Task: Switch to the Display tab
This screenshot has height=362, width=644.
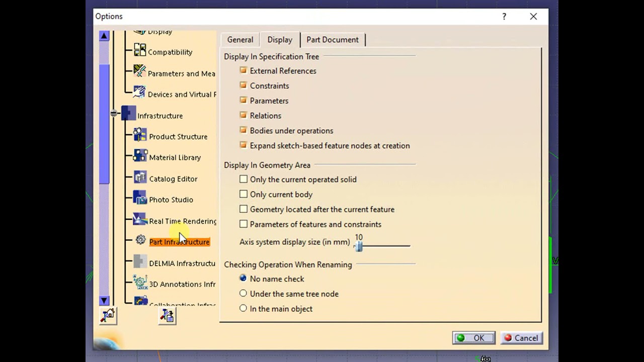Action: 280,40
